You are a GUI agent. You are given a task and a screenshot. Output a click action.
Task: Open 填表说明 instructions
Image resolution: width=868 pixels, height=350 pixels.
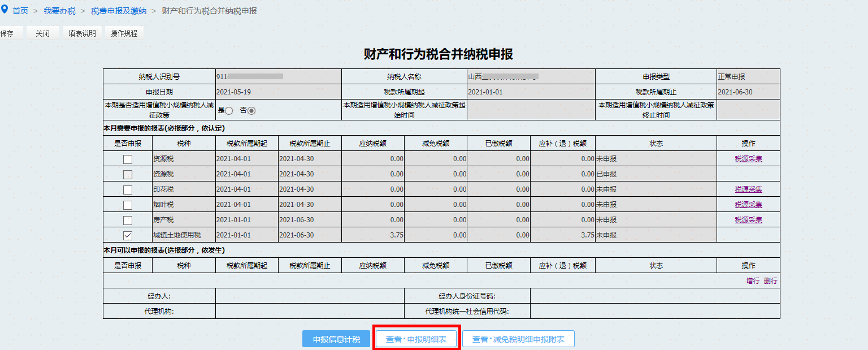[83, 33]
